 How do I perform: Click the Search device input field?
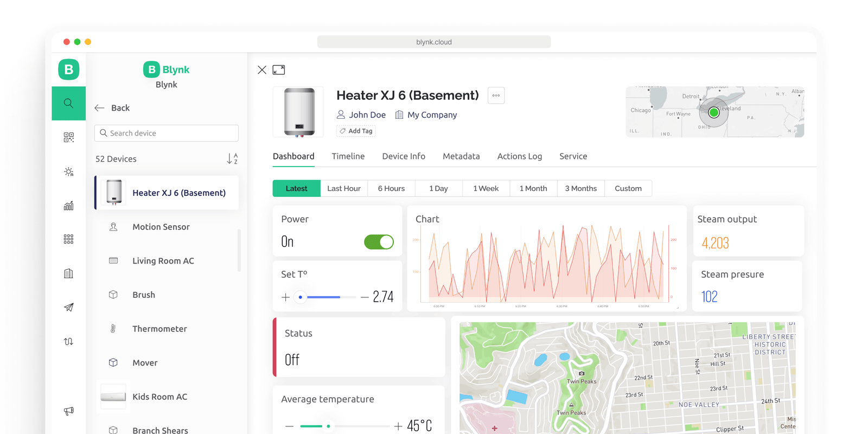pyautogui.click(x=167, y=133)
